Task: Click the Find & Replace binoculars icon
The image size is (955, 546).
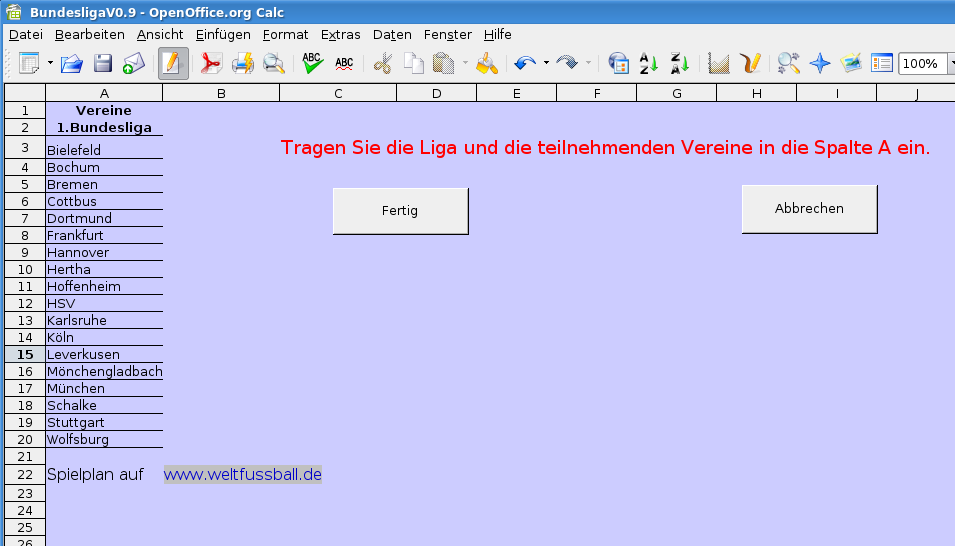Action: click(788, 64)
